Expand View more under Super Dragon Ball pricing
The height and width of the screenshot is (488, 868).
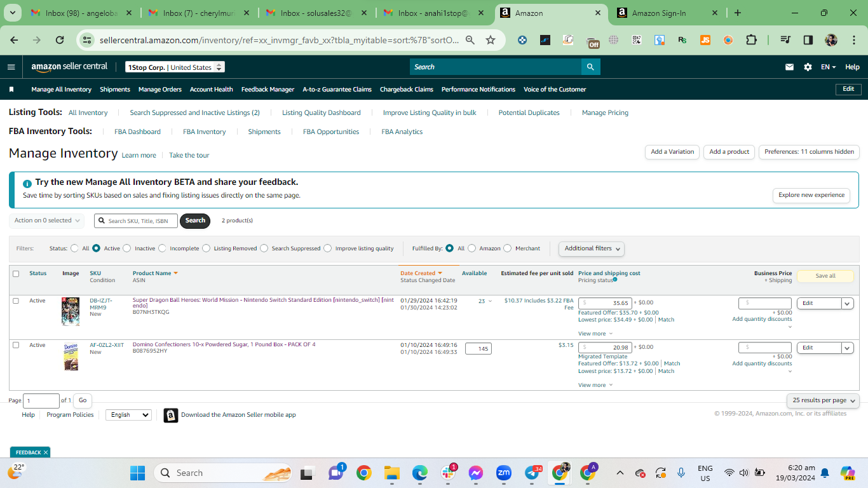595,334
